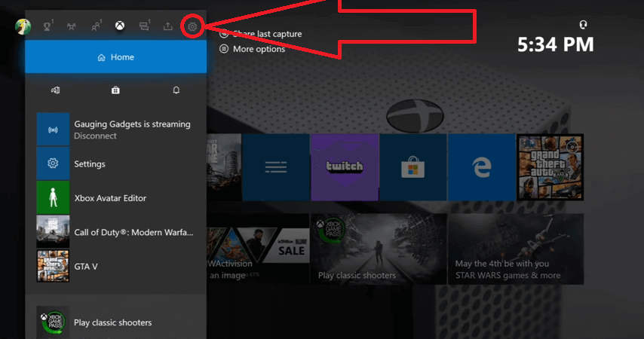Open the Twitch tile on dashboard

345,167
